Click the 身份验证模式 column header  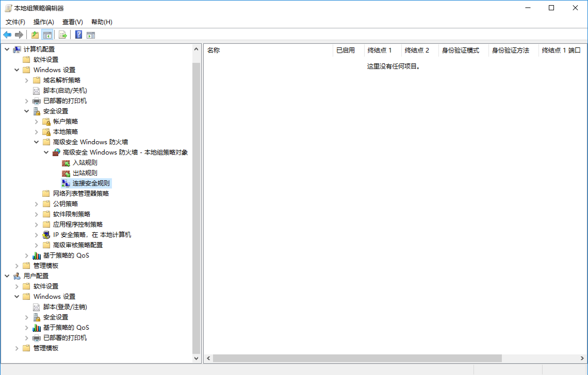(461, 50)
